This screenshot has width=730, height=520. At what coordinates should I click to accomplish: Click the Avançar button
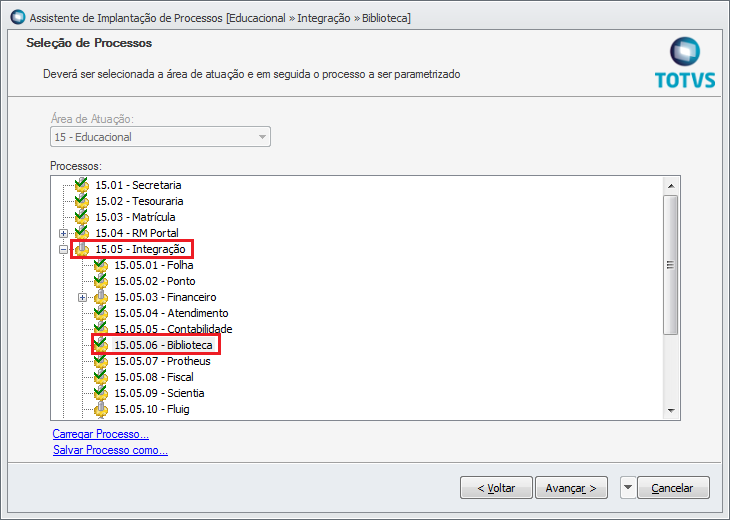[571, 487]
